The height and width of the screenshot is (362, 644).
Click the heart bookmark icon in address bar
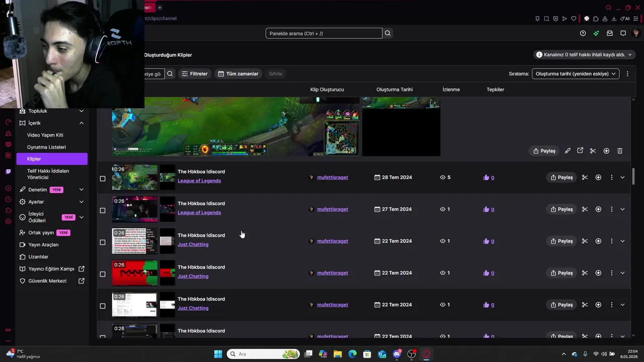pyautogui.click(x=574, y=19)
